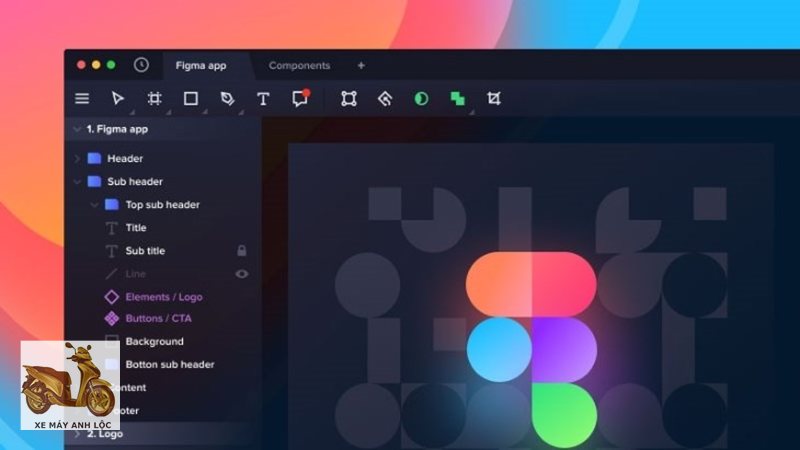Click the Buttons / CTA four-diamond icon
The image size is (800, 450).
coord(112,318)
